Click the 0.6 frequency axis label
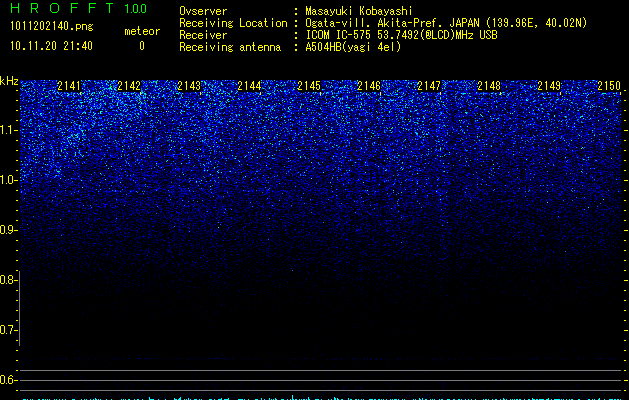 point(8,380)
